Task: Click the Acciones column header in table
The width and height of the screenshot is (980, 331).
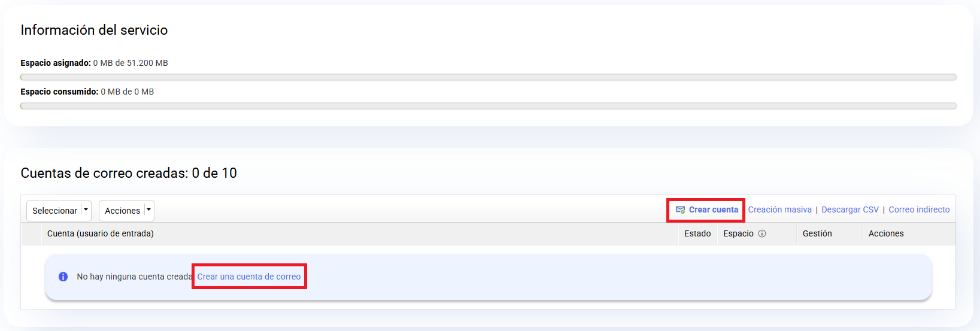Action: pos(886,233)
